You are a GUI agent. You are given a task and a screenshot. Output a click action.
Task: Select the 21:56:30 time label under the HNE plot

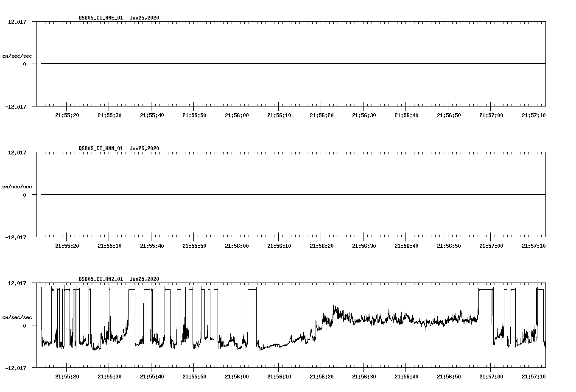(364, 115)
